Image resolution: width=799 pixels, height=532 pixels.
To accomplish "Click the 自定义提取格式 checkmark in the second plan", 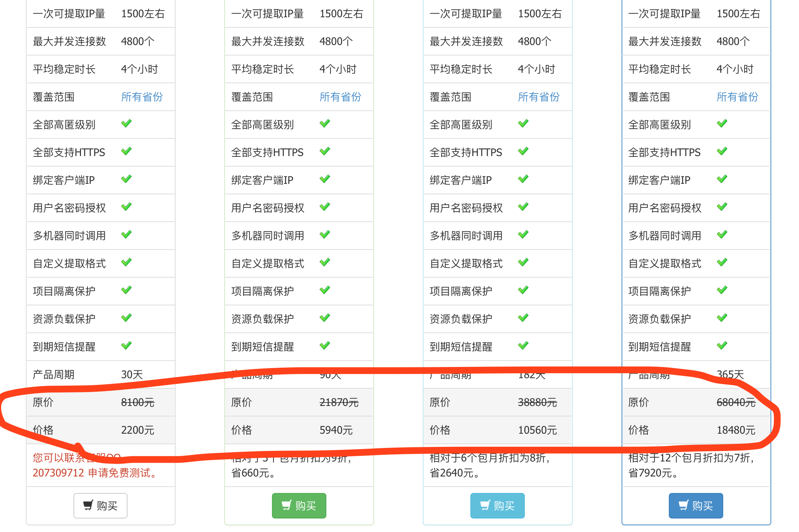I will (325, 262).
